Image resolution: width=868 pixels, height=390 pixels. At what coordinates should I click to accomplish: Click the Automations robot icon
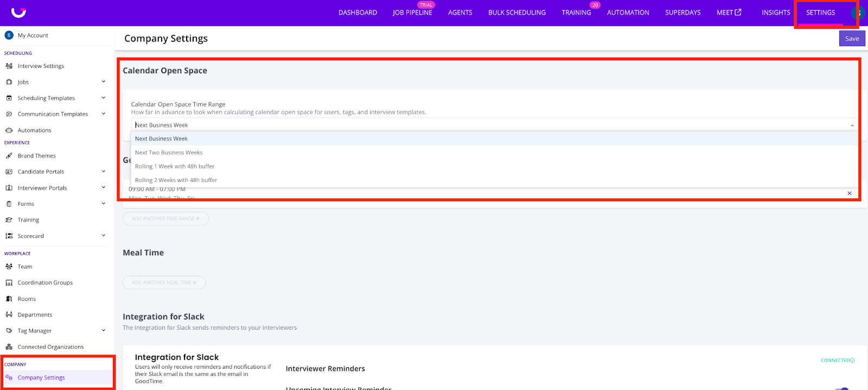tap(9, 130)
